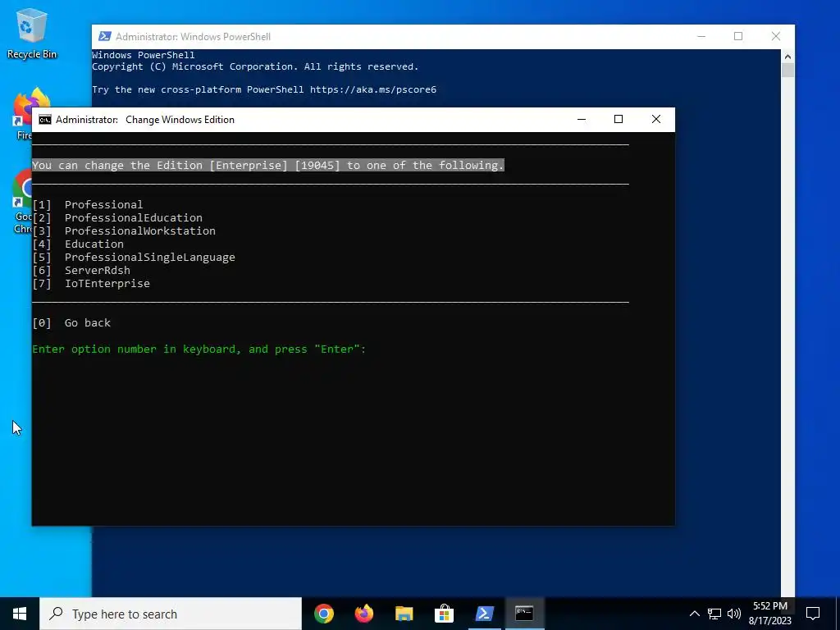Click the '[4] Education' option line
The width and height of the screenshot is (840, 630).
tap(78, 244)
